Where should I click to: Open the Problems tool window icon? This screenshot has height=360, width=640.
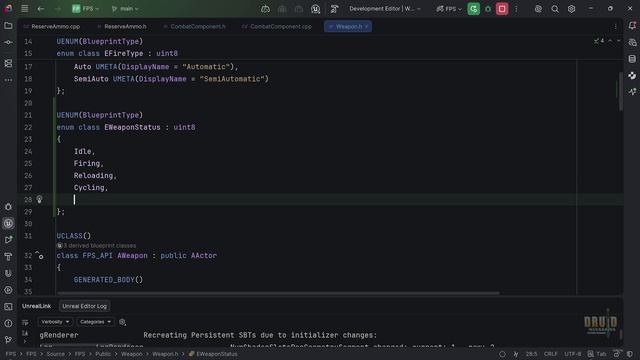[8, 323]
